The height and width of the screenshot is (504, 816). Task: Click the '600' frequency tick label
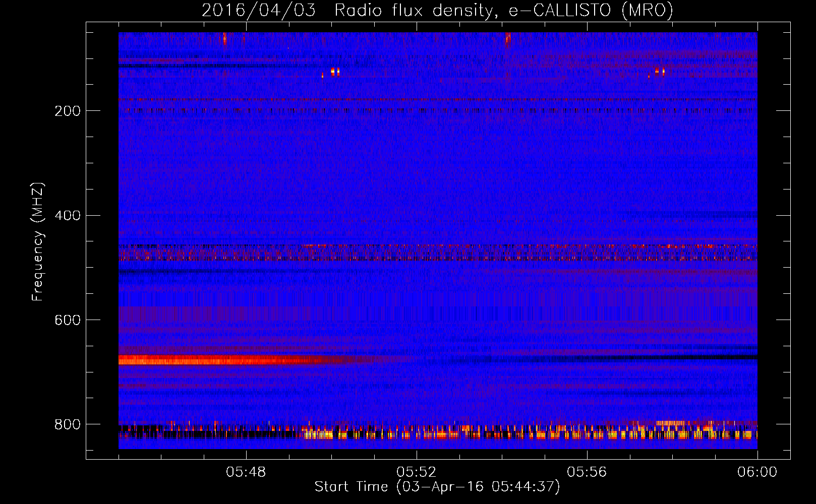68,321
